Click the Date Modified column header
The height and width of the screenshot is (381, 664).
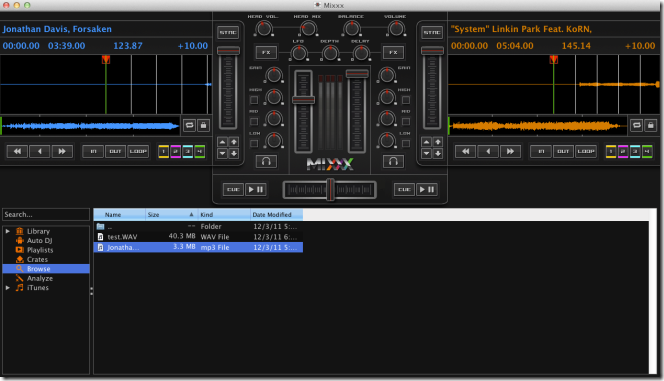(x=276, y=215)
